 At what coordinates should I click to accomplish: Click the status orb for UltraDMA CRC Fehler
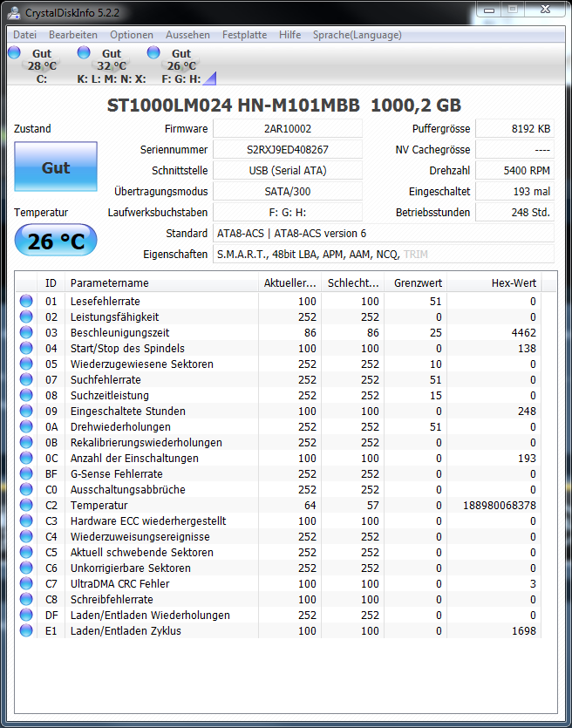(26, 583)
